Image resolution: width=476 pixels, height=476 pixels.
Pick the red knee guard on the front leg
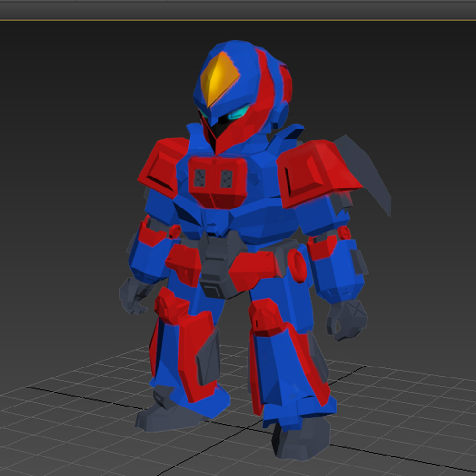pos(267,317)
